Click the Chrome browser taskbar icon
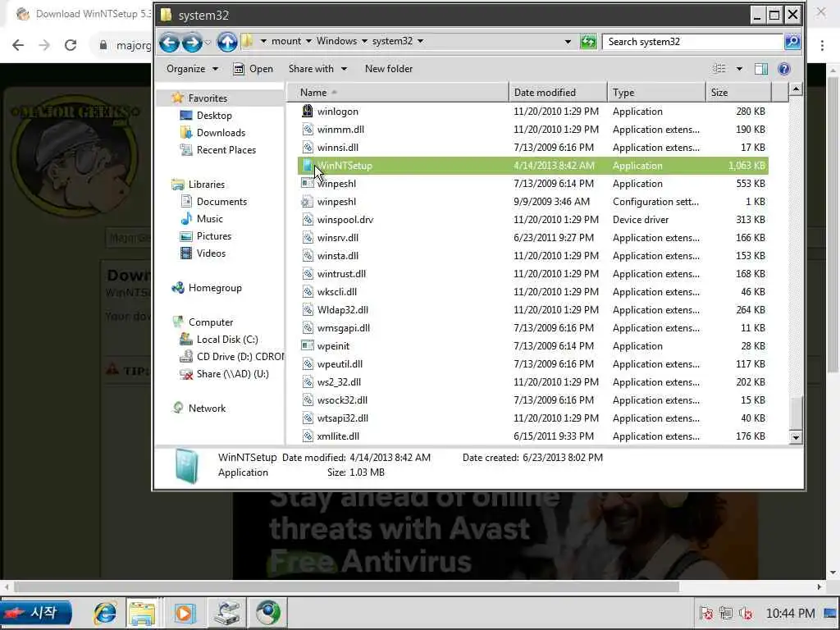The width and height of the screenshot is (840, 630). click(268, 613)
